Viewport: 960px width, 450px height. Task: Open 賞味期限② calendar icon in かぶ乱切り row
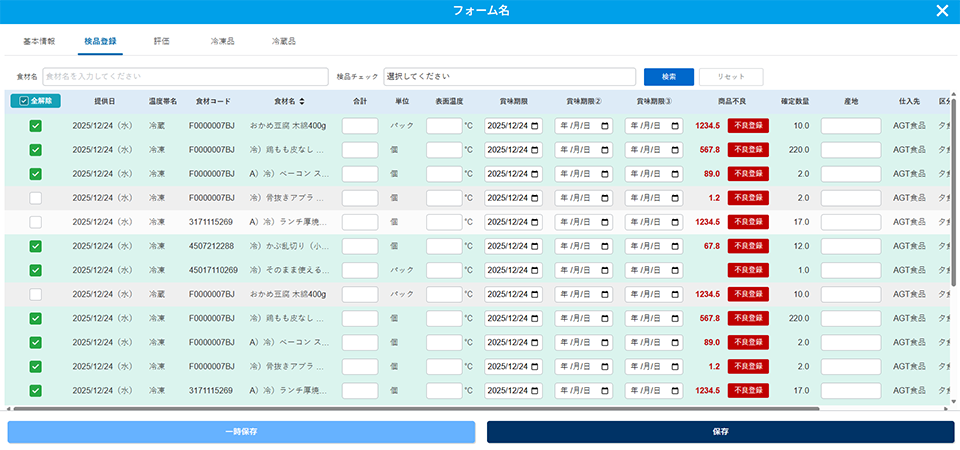[x=605, y=246]
